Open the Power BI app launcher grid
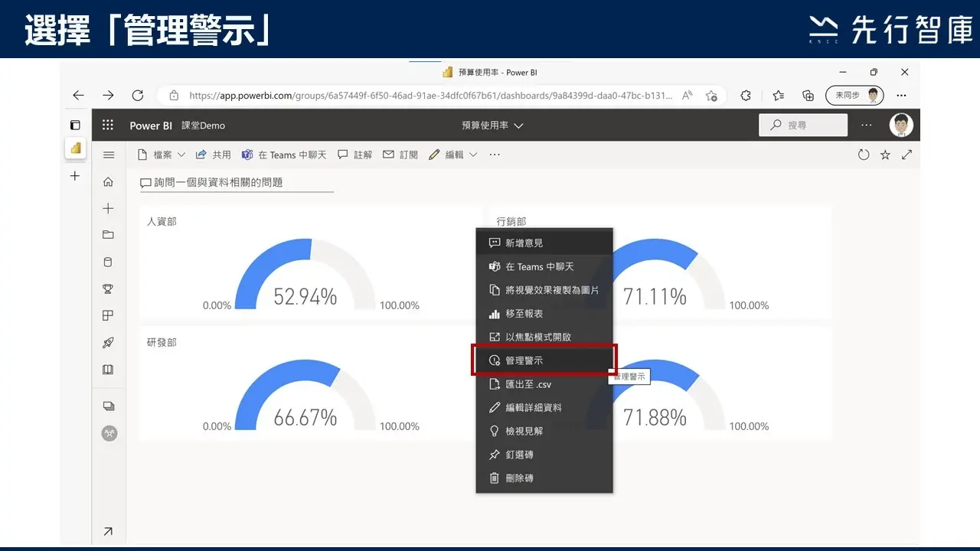This screenshot has width=980, height=551. pos(108,126)
